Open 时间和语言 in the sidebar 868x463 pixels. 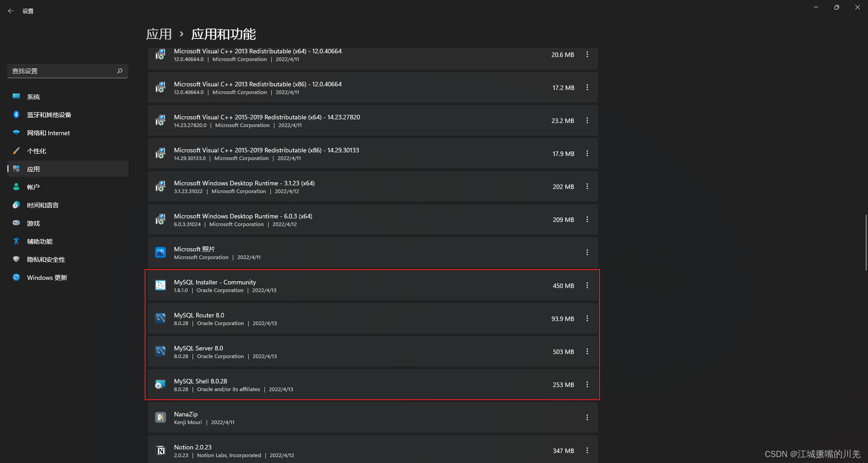pos(68,205)
